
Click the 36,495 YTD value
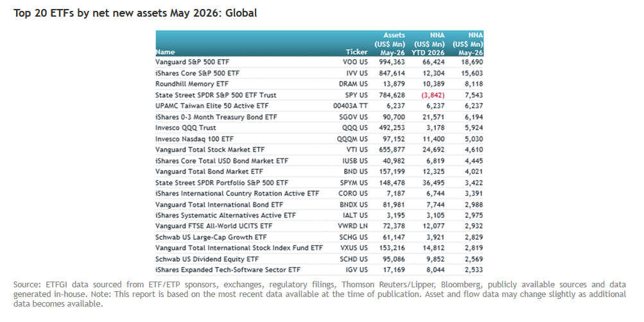point(433,183)
